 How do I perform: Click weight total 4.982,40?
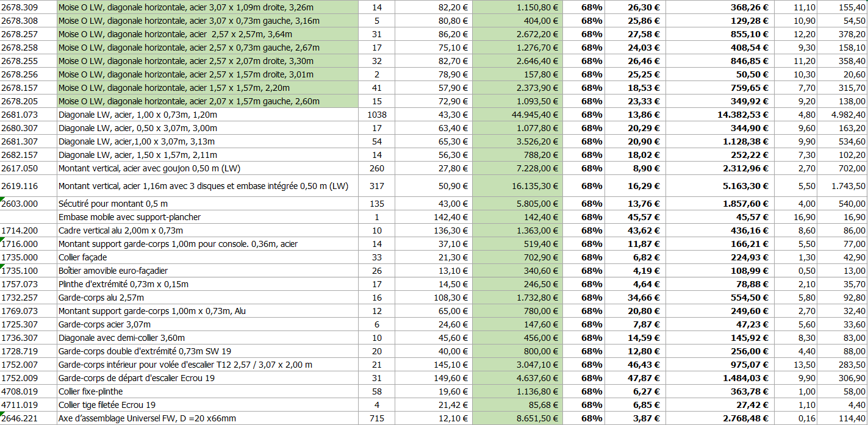click(x=844, y=115)
